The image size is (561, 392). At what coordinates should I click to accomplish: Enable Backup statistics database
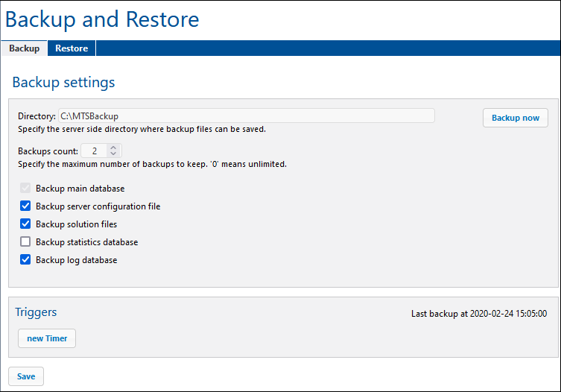pyautogui.click(x=25, y=241)
